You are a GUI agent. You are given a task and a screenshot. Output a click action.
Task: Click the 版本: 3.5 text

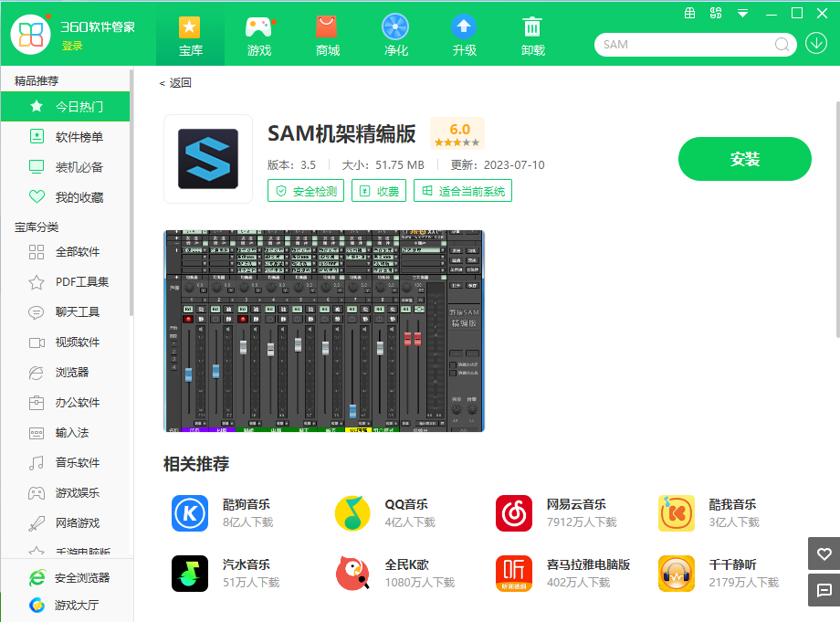coord(291,165)
